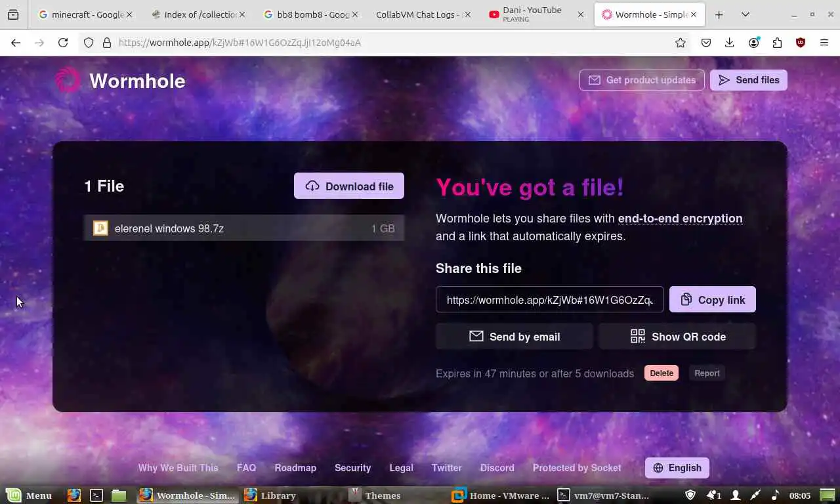This screenshot has height=504, width=840.
Task: Open Firefox account icon
Action: coord(753,43)
